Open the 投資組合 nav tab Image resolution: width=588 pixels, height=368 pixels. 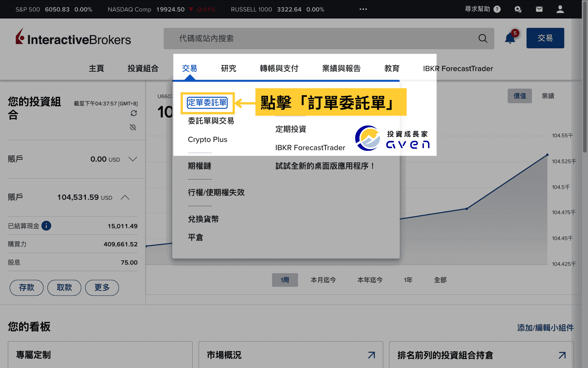pyautogui.click(x=143, y=68)
